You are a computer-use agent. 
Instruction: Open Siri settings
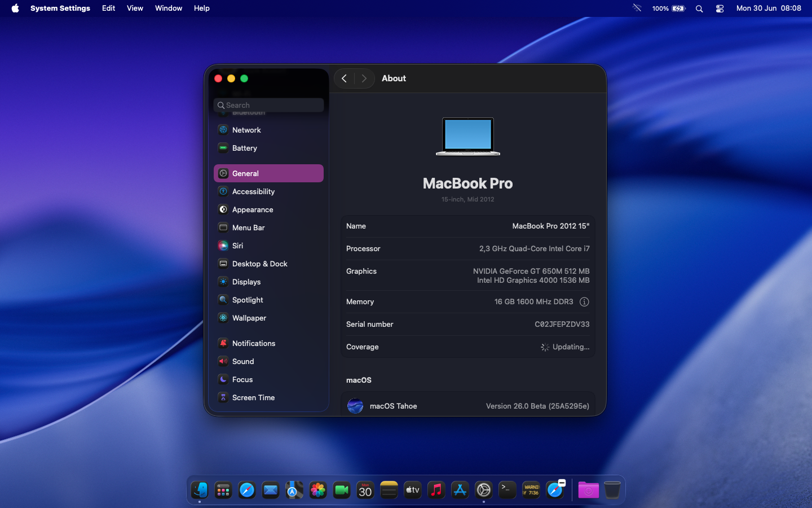tap(268, 246)
